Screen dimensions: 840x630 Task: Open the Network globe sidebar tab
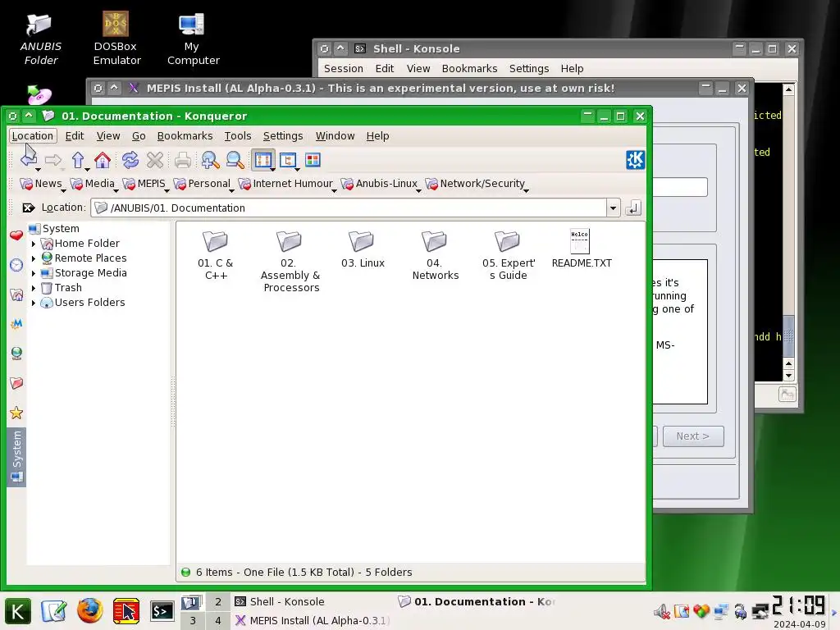click(16, 354)
